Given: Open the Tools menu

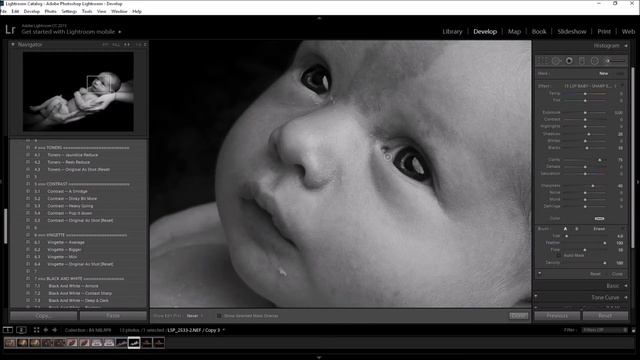Looking at the screenshot, I should [87, 11].
